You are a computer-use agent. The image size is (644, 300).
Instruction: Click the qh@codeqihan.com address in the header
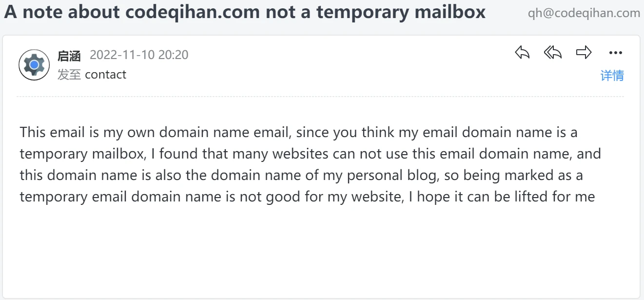(x=584, y=13)
